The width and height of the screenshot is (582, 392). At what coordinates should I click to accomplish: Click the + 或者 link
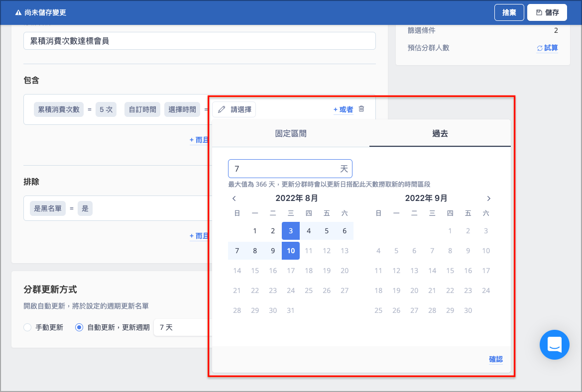click(344, 109)
